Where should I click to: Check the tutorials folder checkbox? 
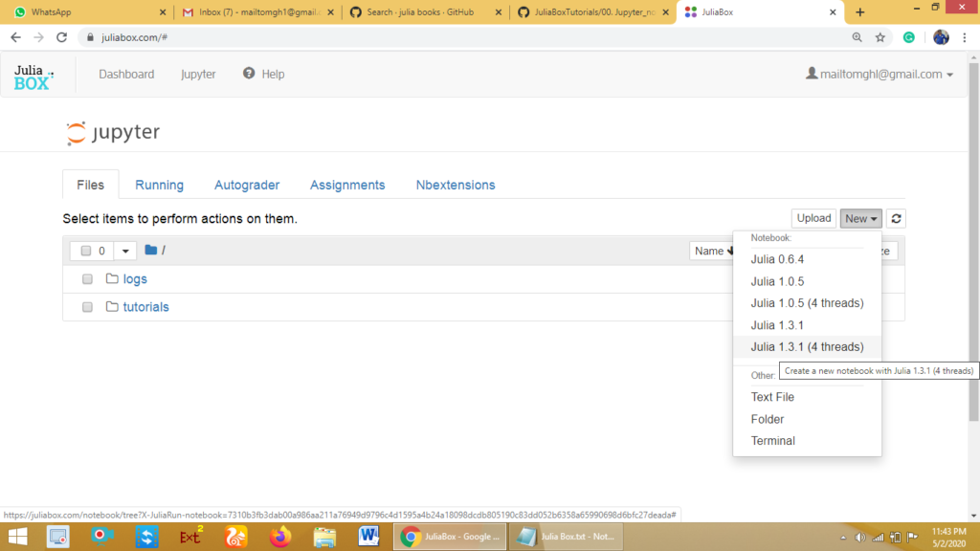click(87, 307)
